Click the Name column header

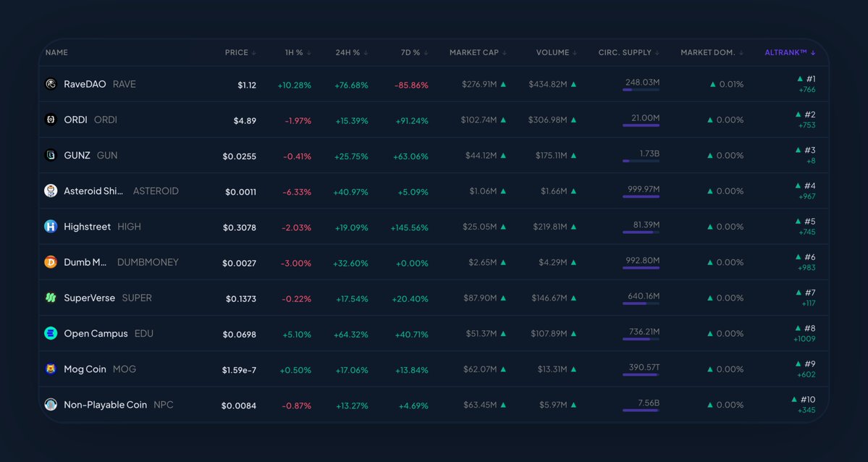[56, 53]
